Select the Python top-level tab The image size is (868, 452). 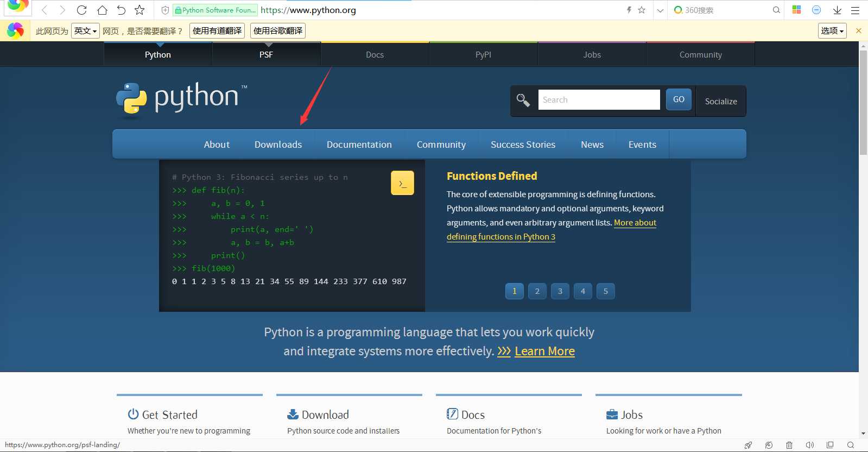click(158, 54)
